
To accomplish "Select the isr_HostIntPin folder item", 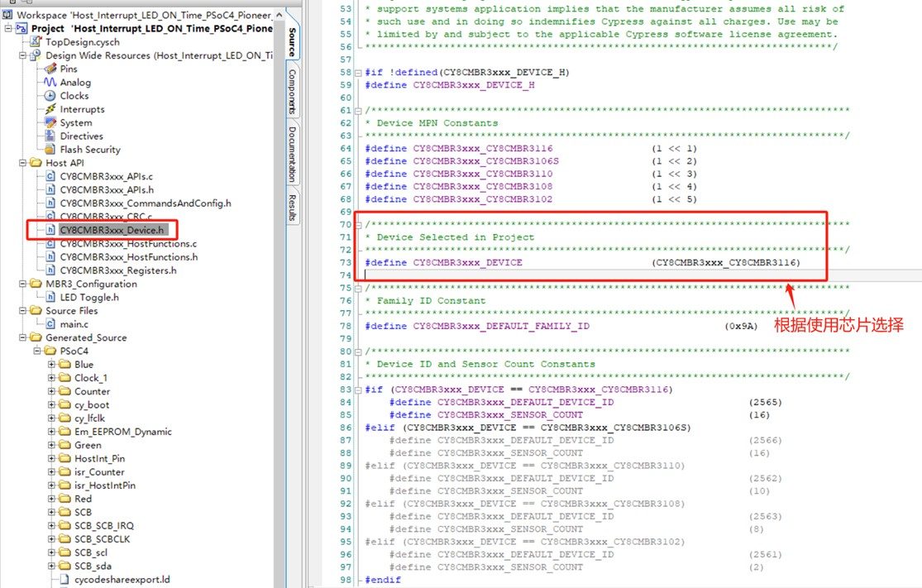I will (105, 485).
